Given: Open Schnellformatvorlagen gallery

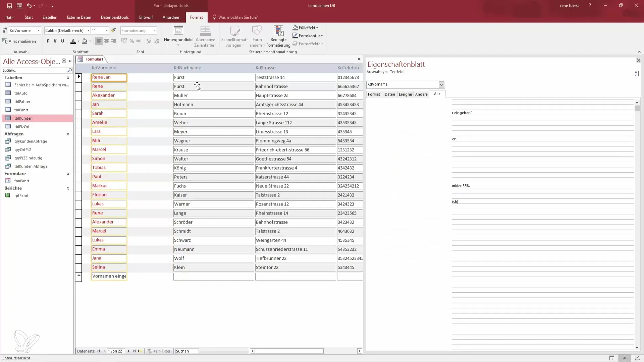Looking at the screenshot, I should click(x=234, y=37).
